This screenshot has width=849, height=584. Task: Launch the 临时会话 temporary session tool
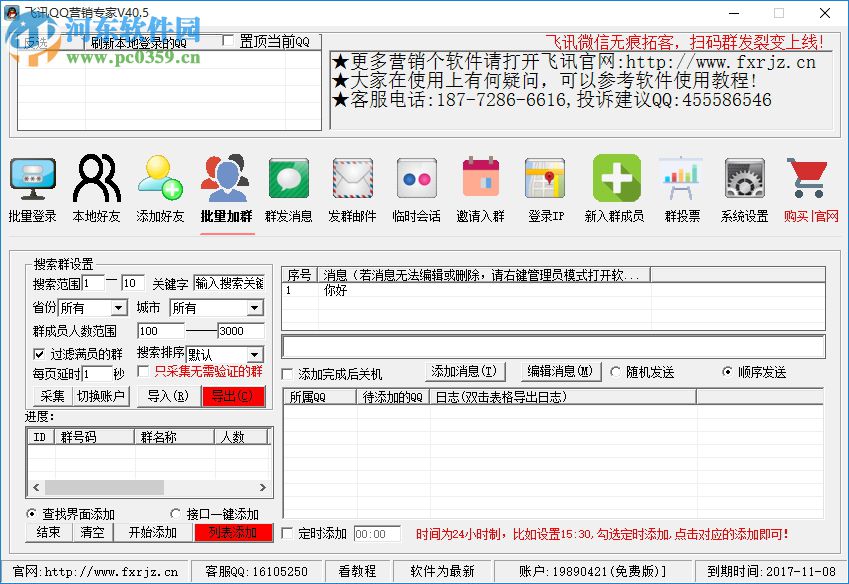[416, 190]
